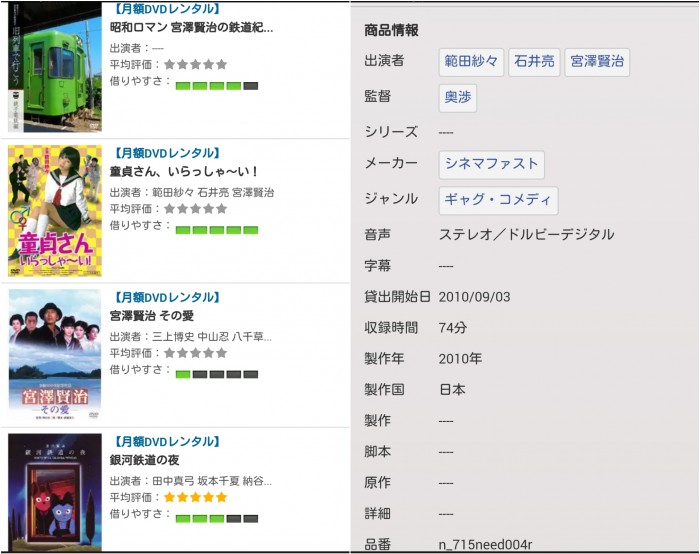Click 月額DVDレンタル label above 宮澤賢治 その愛

[167, 297]
